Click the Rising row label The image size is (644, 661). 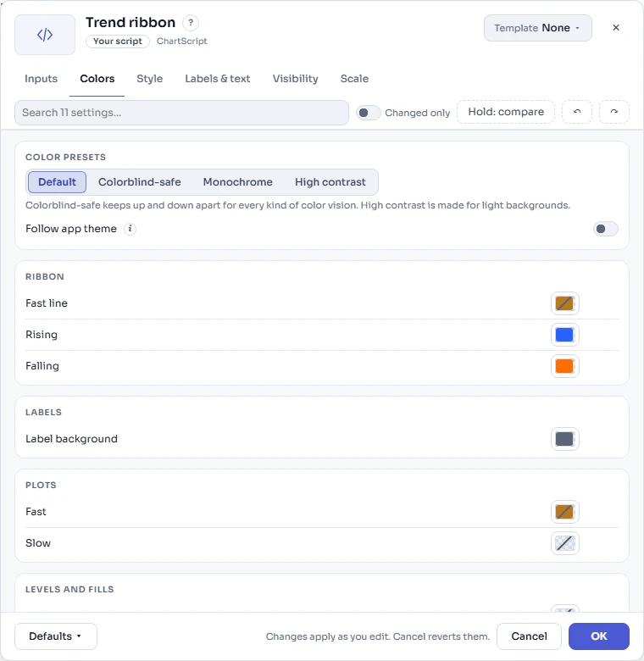(42, 335)
